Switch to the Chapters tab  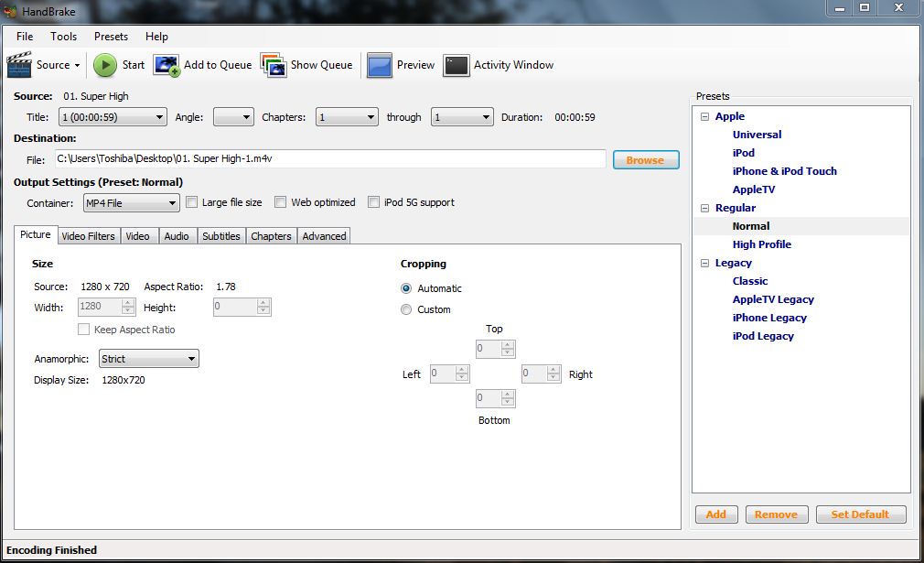[271, 236]
